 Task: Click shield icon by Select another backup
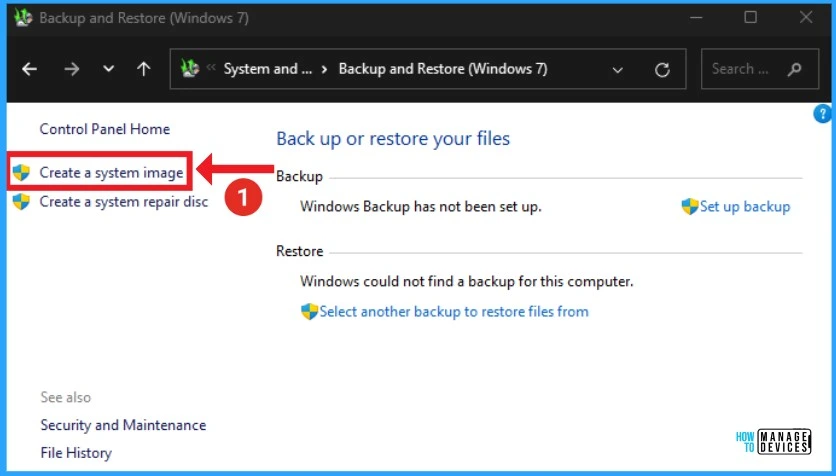coord(309,311)
